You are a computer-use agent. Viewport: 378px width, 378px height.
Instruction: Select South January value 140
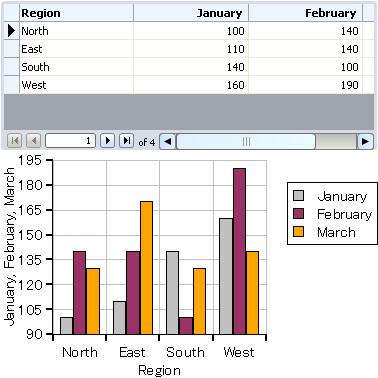point(191,67)
